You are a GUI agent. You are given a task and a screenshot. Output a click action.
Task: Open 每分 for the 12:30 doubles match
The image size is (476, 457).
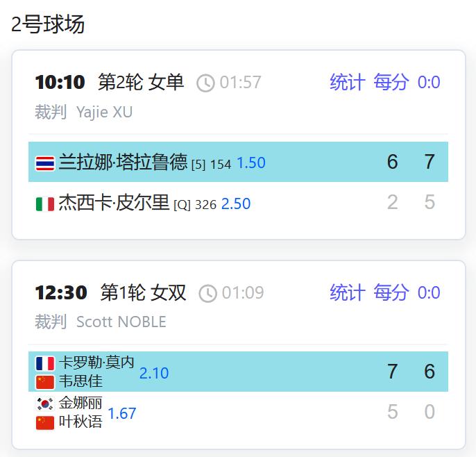pos(391,292)
